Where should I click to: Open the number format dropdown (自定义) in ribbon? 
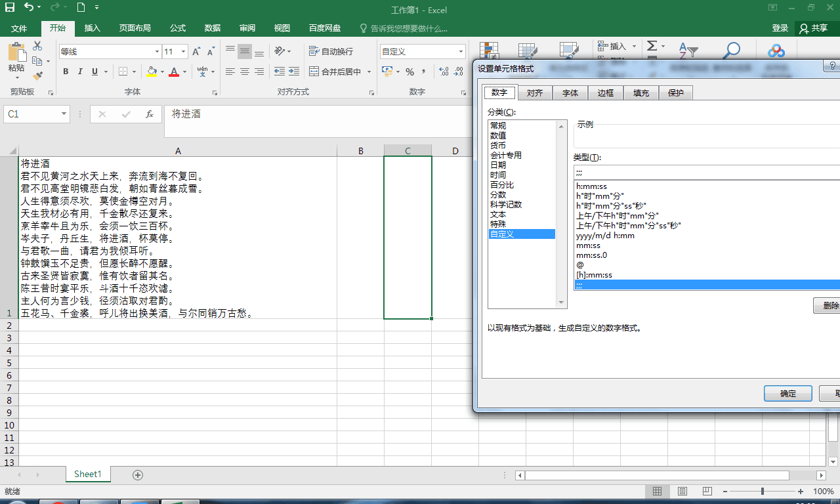[461, 51]
